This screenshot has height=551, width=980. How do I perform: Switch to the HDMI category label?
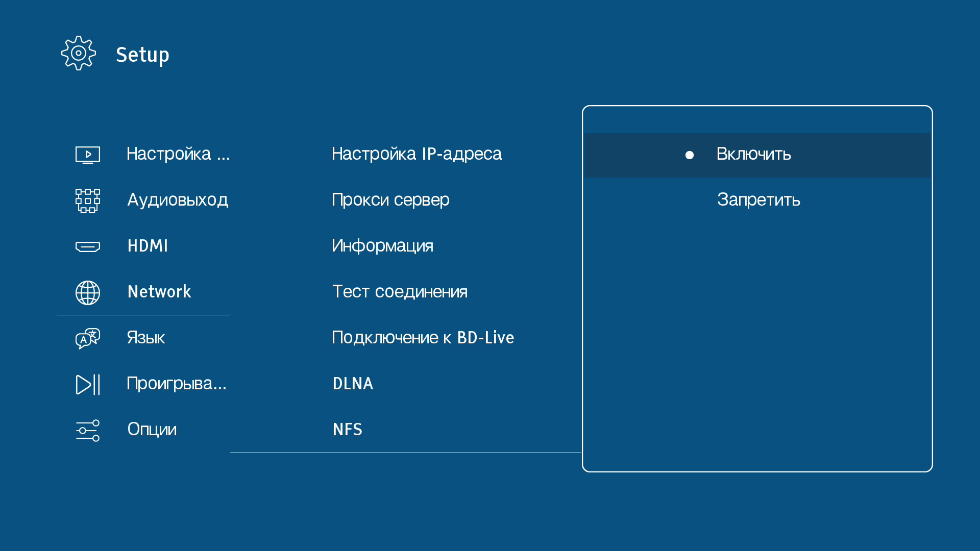coord(148,246)
